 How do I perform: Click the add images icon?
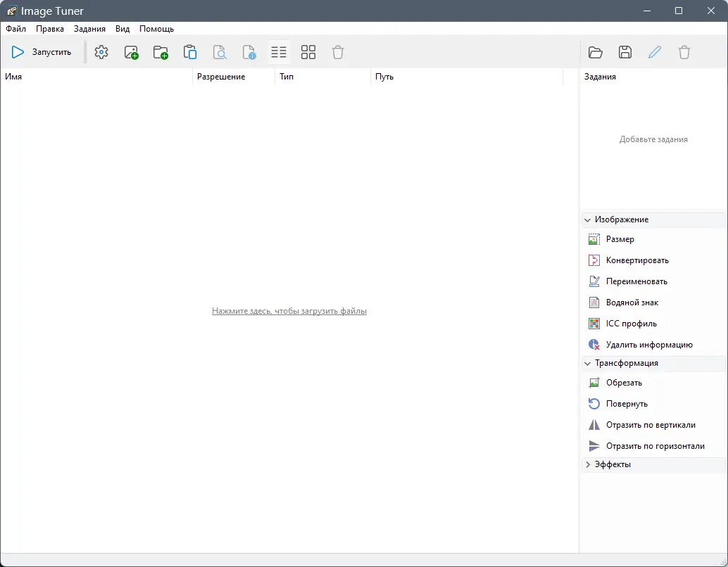tap(132, 52)
